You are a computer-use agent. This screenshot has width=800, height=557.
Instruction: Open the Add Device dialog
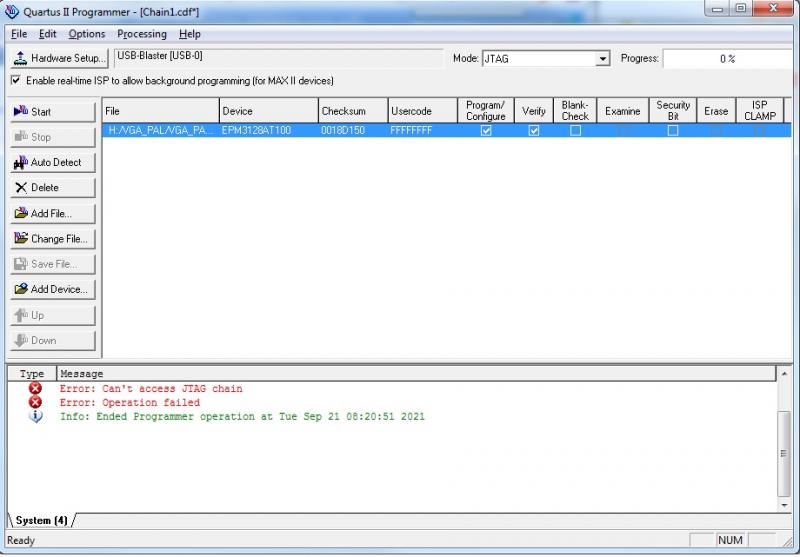(x=53, y=289)
